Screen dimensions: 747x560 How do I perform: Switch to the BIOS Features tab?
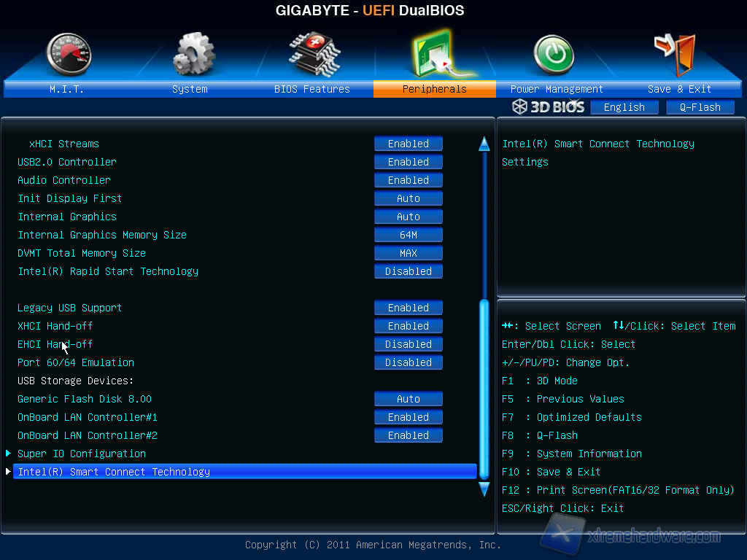click(312, 89)
